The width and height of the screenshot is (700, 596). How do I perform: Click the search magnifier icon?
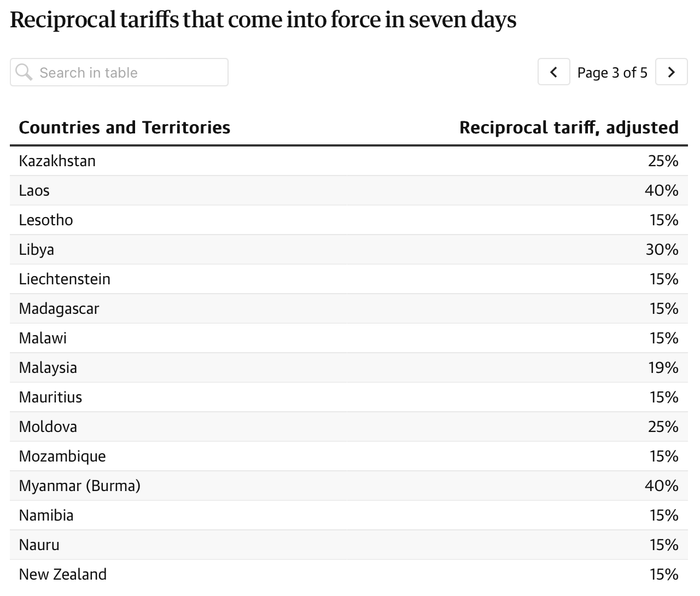click(x=23, y=72)
